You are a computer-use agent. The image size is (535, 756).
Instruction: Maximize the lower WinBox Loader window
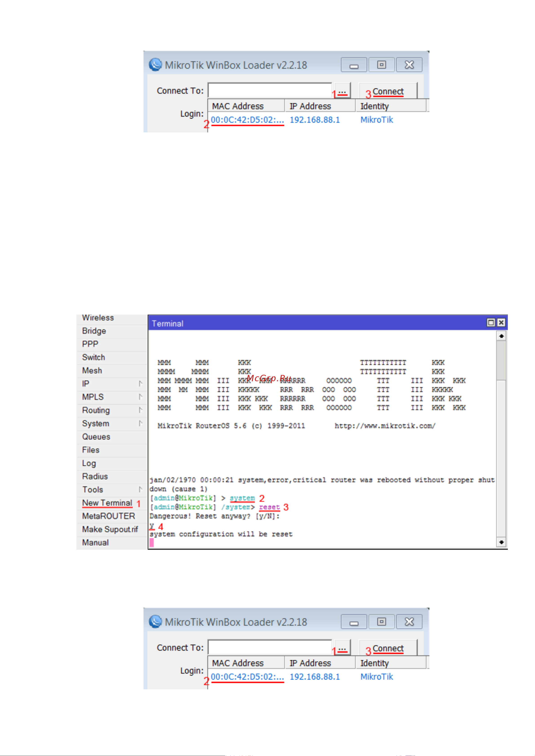click(x=381, y=622)
